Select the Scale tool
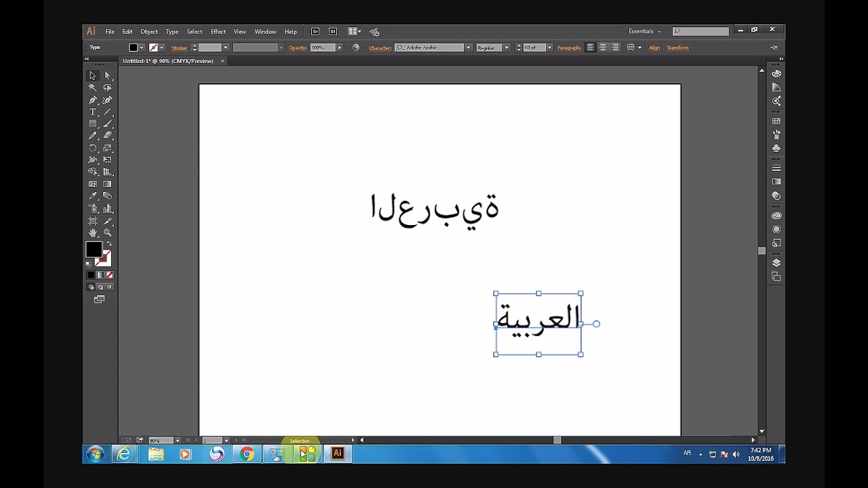 (x=107, y=148)
